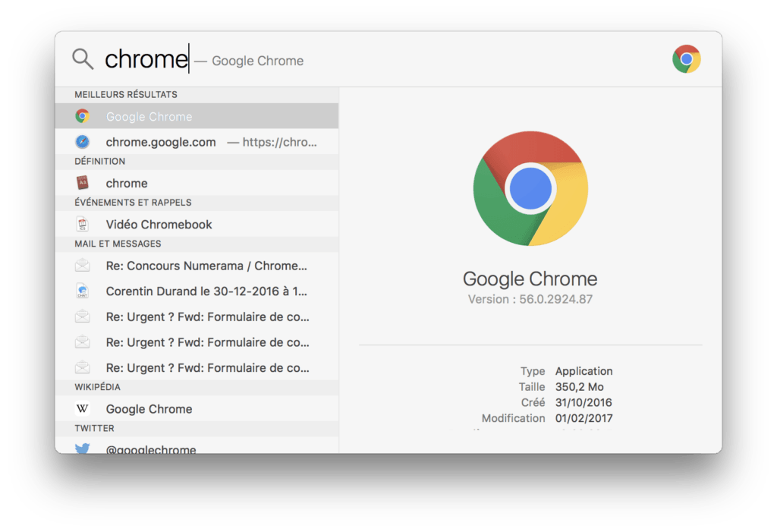Click the Chrome icon beside the top result
This screenshot has width=777, height=532.
click(x=82, y=116)
